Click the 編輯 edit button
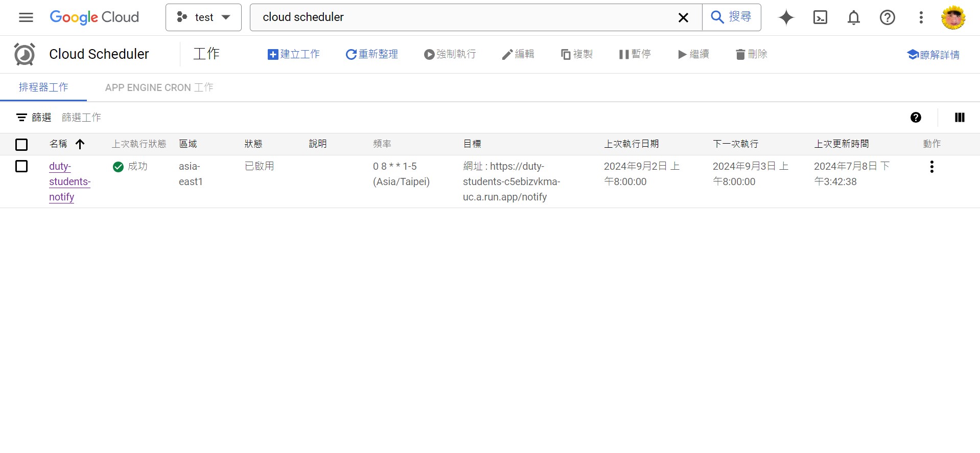980x453 pixels. (518, 54)
